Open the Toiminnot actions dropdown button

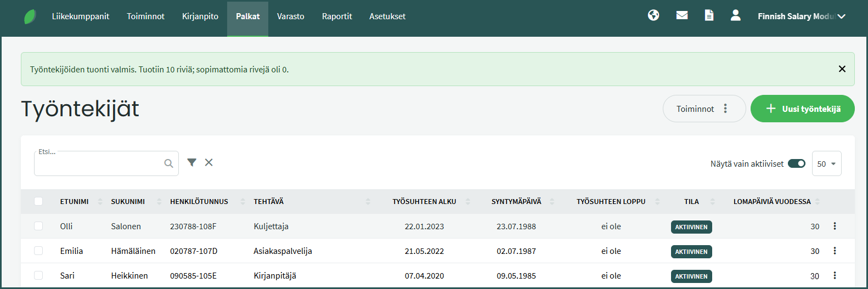click(x=703, y=109)
